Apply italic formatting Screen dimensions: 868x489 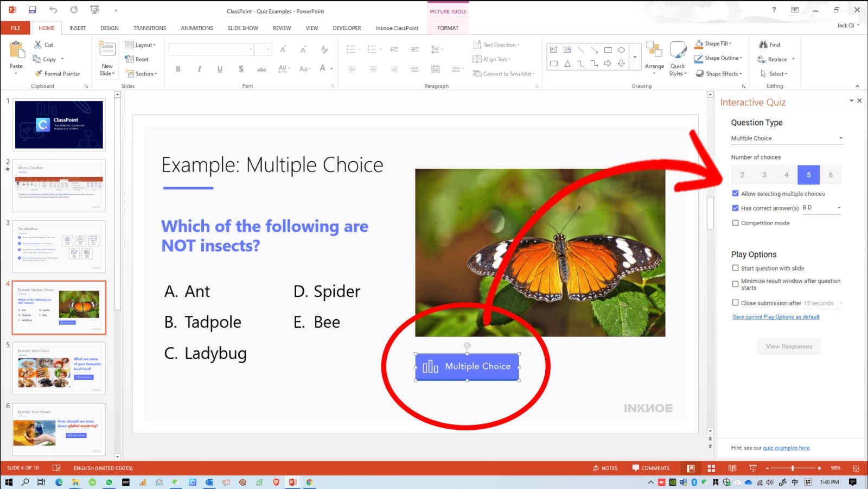(x=199, y=69)
